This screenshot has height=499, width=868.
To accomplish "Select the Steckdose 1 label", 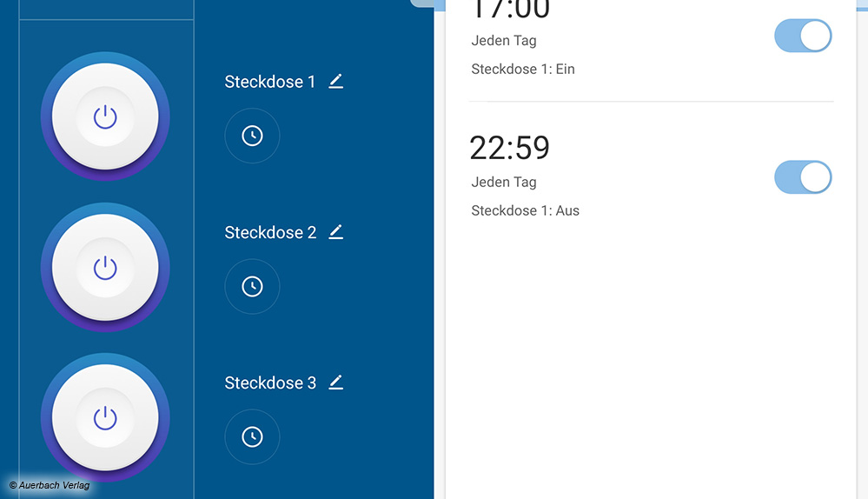I will click(270, 82).
